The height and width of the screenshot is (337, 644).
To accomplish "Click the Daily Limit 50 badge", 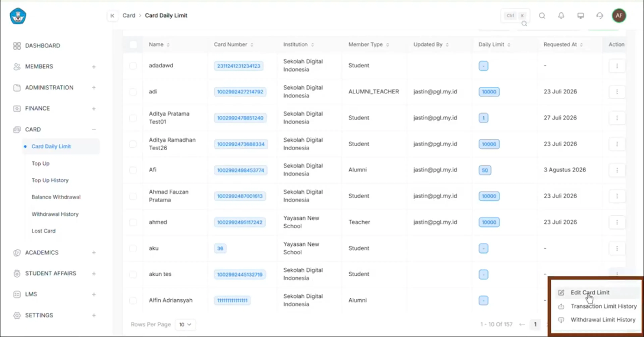I will point(485,170).
